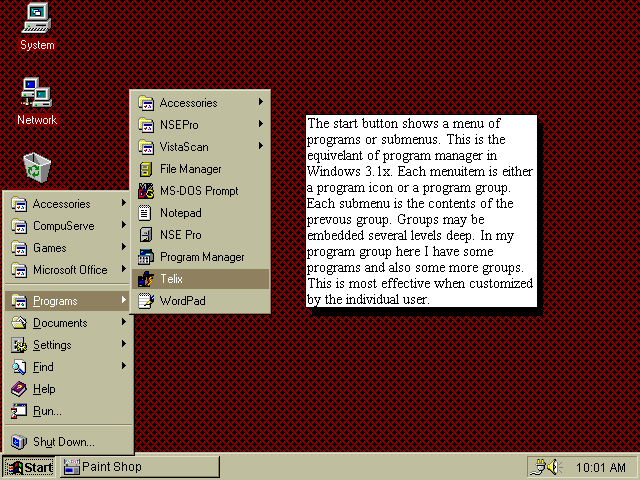Image resolution: width=640 pixels, height=480 pixels.
Task: Click the Recycle Bin desktop icon
Action: pos(37,167)
